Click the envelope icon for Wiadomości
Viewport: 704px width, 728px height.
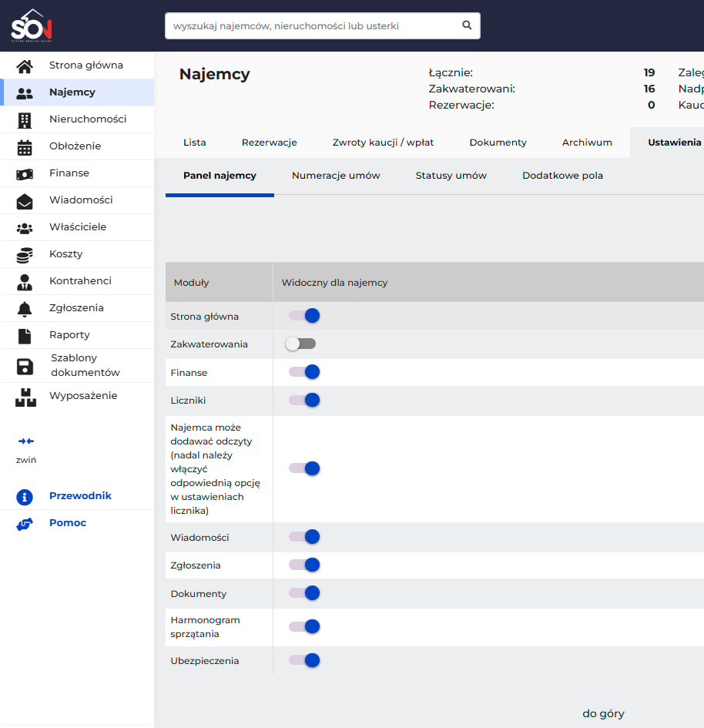[25, 201]
